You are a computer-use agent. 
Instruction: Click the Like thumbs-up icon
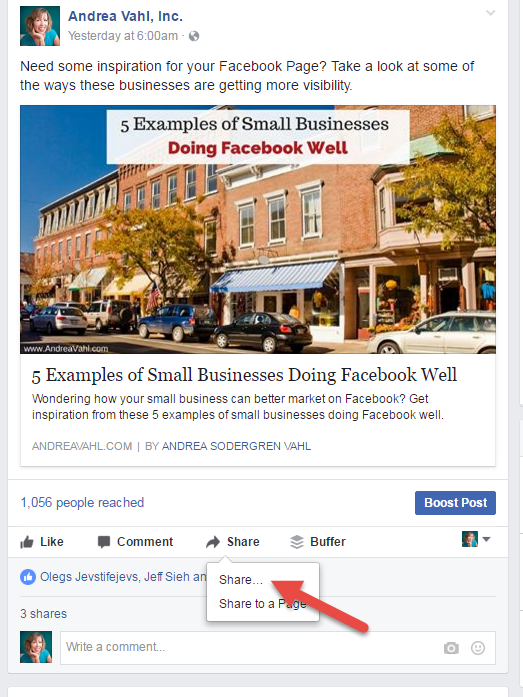[27, 542]
